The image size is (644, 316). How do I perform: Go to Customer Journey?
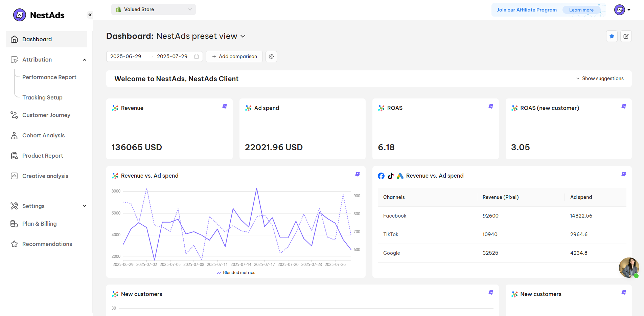click(x=46, y=115)
